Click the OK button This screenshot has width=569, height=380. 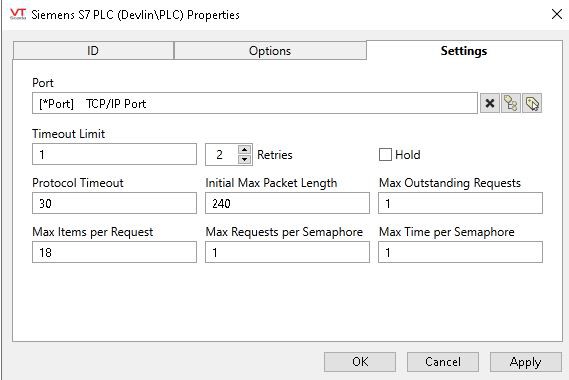(x=360, y=362)
